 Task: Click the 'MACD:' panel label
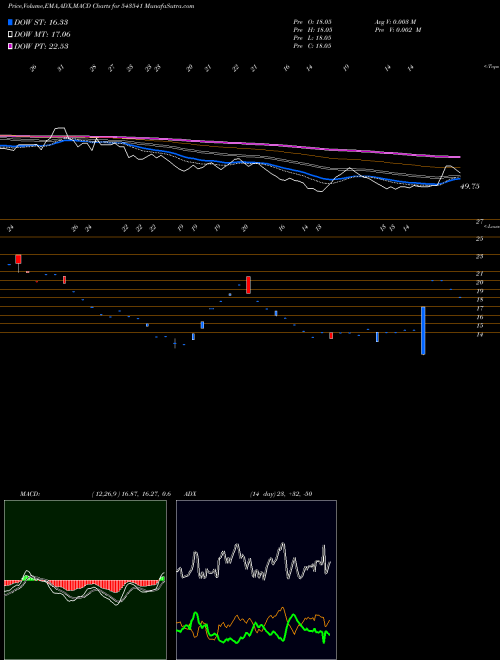[x=30, y=494]
